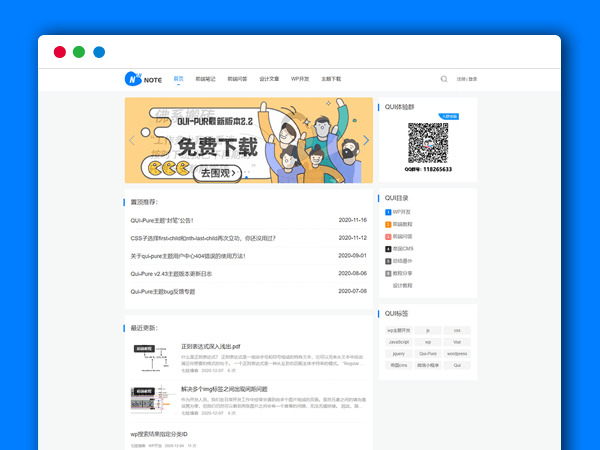Click the banner's left arrow
Screen dimensions: 600x450
(132, 141)
